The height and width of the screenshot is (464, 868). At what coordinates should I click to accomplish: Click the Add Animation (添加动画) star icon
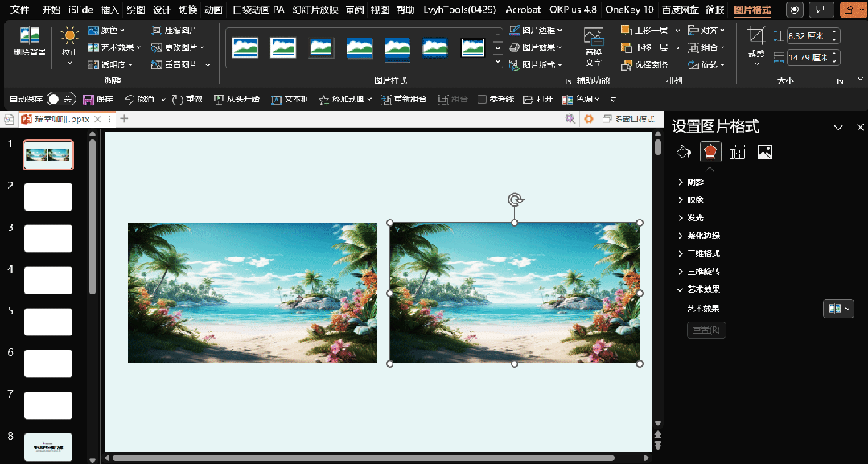(324, 100)
